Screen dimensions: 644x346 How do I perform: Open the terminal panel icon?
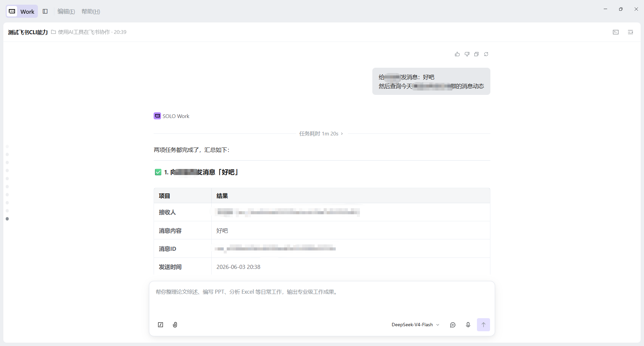click(616, 32)
